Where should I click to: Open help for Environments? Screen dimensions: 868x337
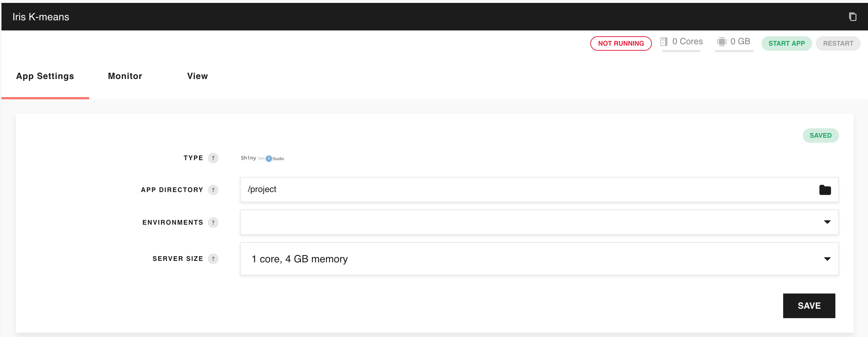(213, 222)
